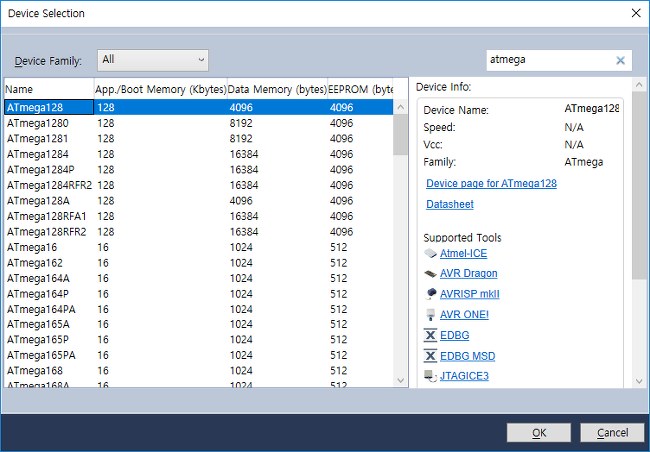Select the ATmega1284RFR2 row
This screenshot has width=650, height=452.
(x=199, y=185)
